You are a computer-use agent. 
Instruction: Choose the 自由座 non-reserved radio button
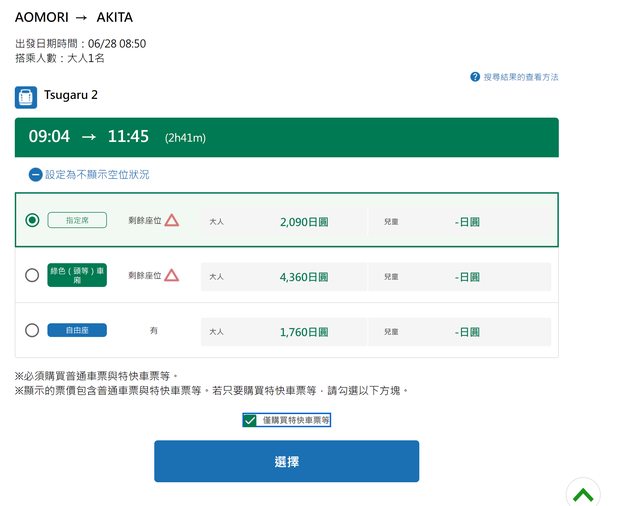point(32,330)
